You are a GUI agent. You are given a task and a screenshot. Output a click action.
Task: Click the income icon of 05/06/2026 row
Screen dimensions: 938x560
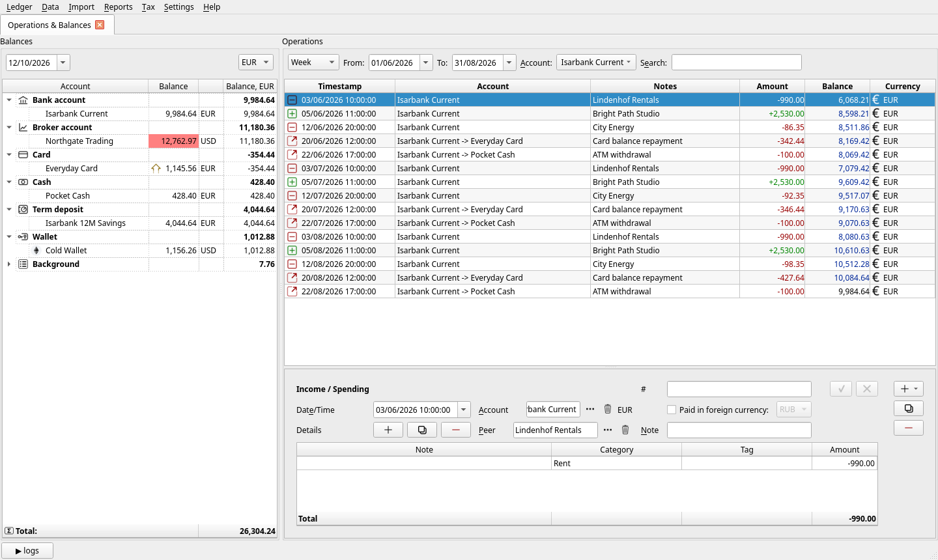tap(292, 114)
